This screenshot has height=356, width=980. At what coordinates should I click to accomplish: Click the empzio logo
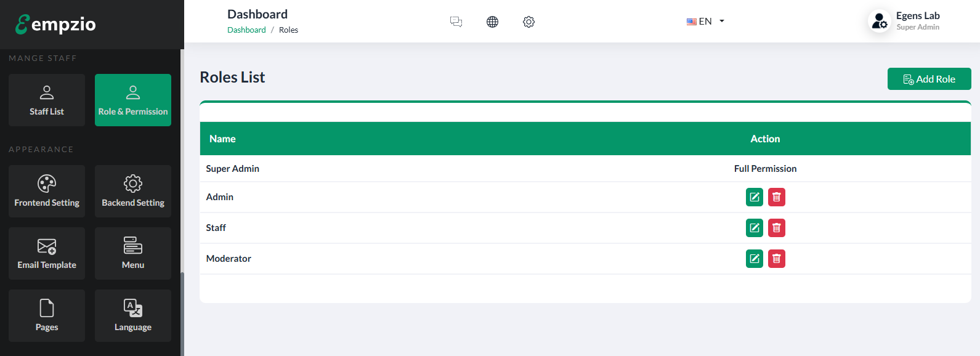55,24
